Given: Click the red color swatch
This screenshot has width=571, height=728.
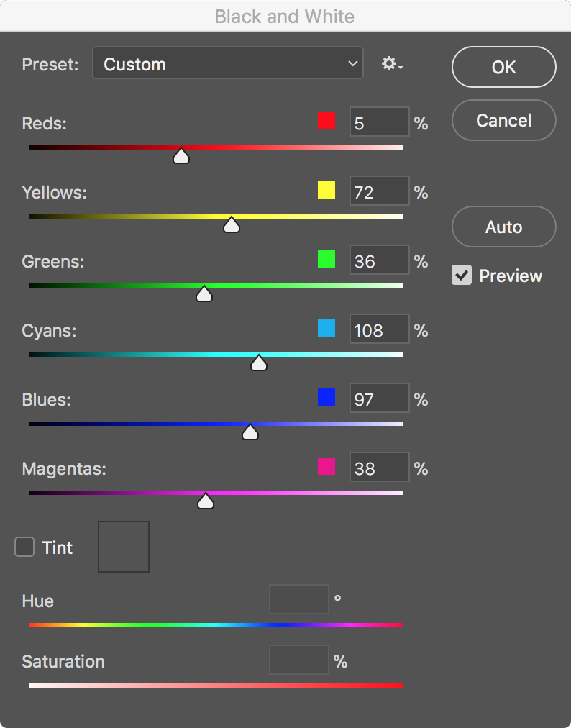Looking at the screenshot, I should [326, 121].
